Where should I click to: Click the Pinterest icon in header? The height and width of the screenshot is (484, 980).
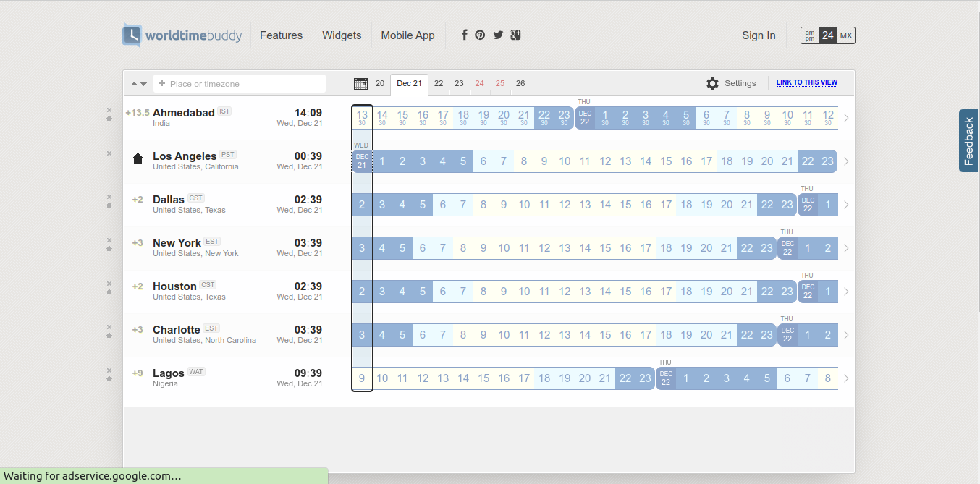(480, 35)
